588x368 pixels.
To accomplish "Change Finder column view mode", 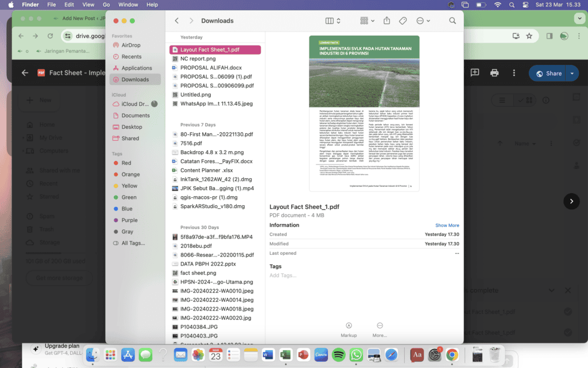I will click(332, 21).
